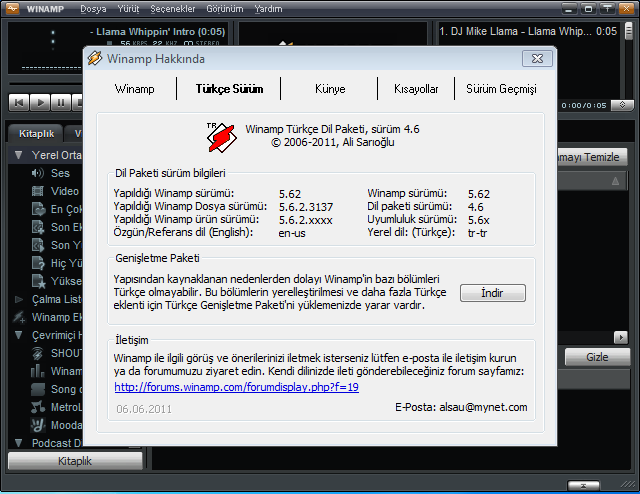
Task: Select the Kitaplık tab in main window
Action: 36,134
